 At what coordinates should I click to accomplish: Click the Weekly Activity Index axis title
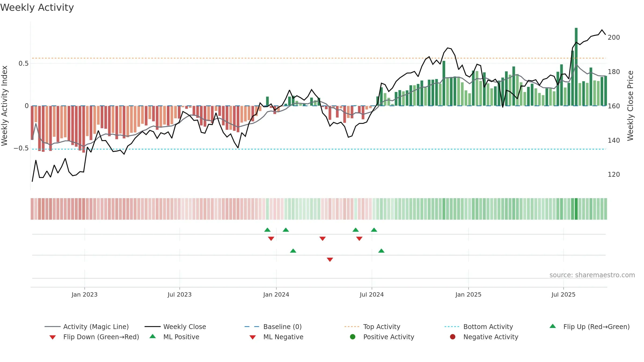pos(4,106)
